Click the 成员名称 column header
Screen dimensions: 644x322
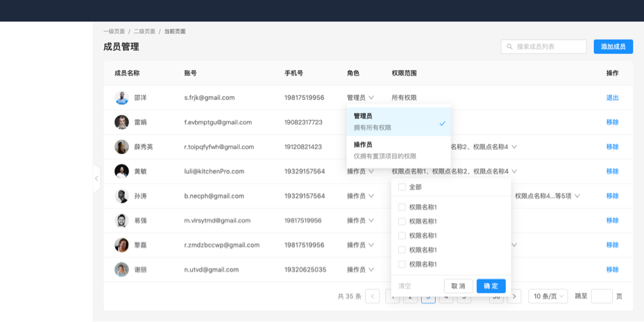click(127, 73)
